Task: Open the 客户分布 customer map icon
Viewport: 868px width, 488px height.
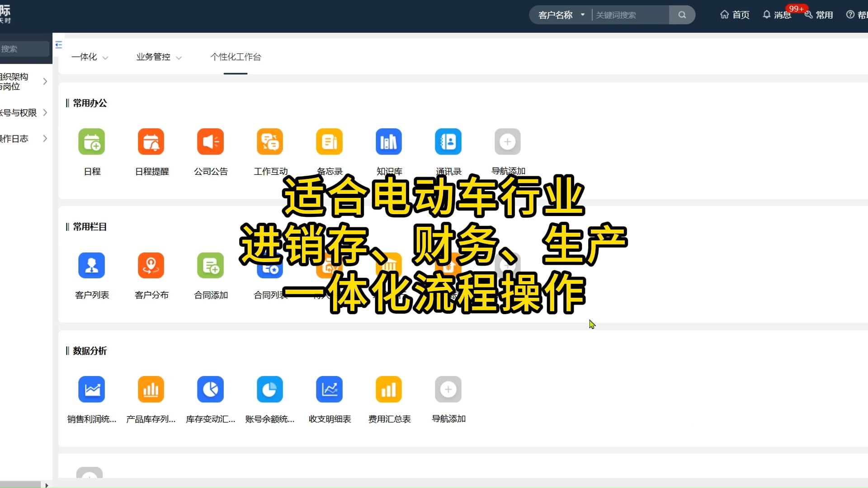Action: (x=151, y=265)
